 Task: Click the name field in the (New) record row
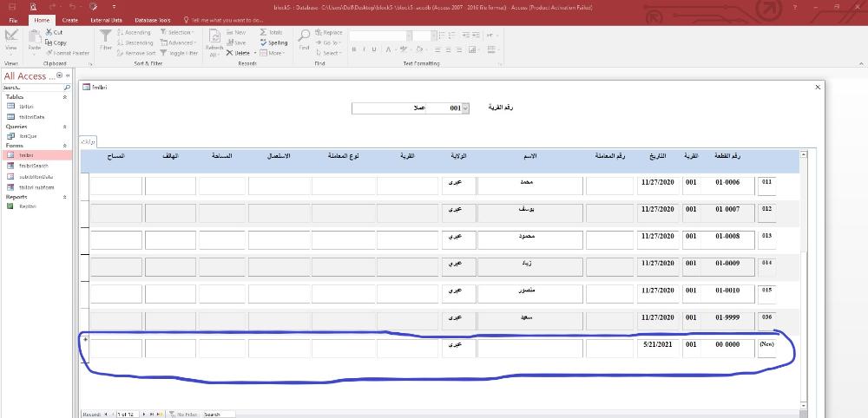pos(529,349)
